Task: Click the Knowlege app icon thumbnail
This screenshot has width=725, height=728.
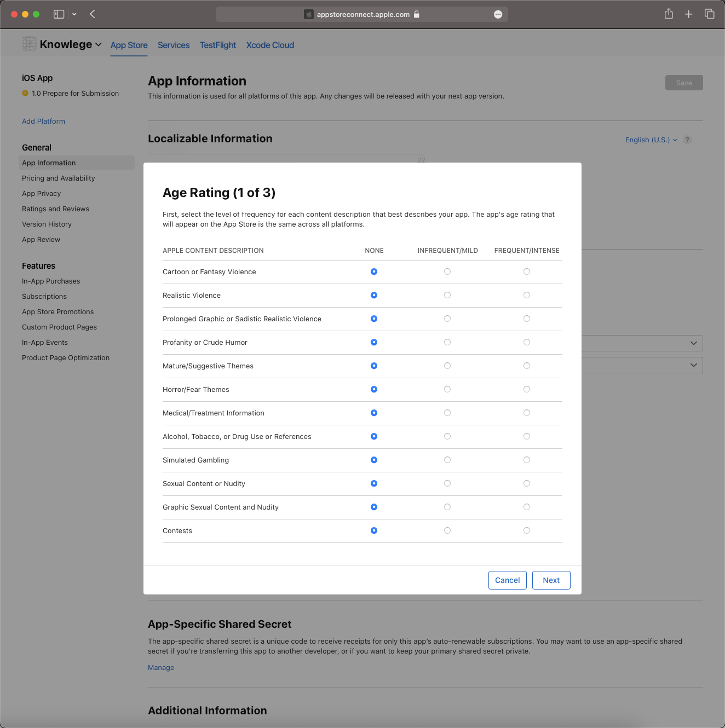Action: point(29,44)
